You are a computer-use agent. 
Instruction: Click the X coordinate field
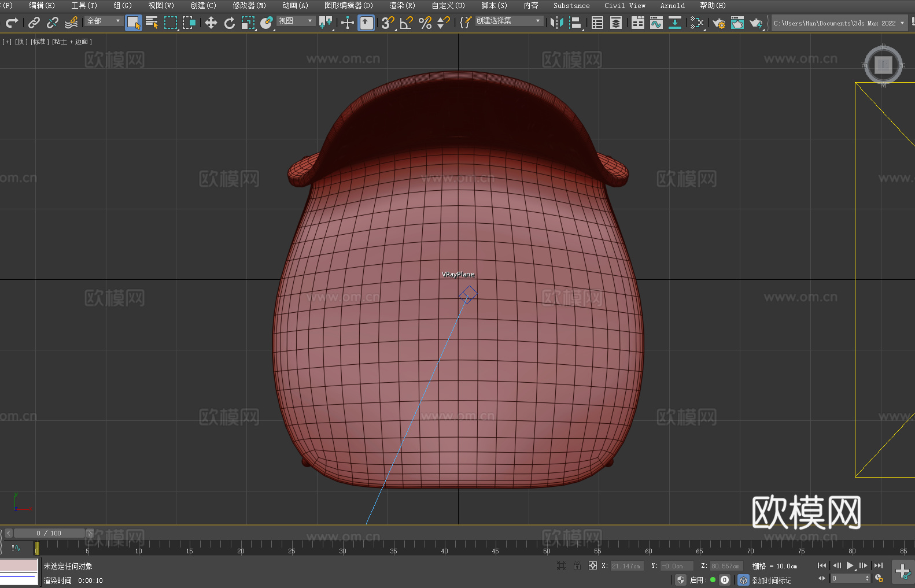[x=626, y=566]
